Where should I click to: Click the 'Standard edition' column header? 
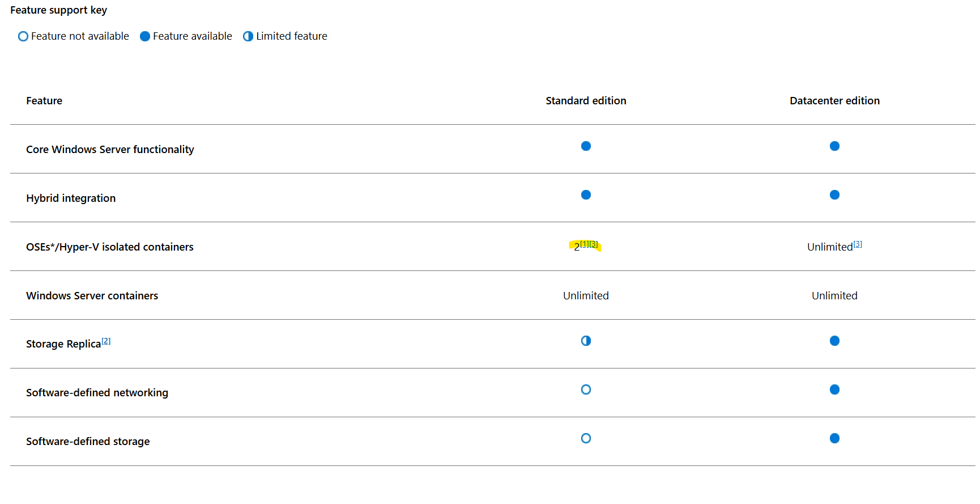click(586, 101)
